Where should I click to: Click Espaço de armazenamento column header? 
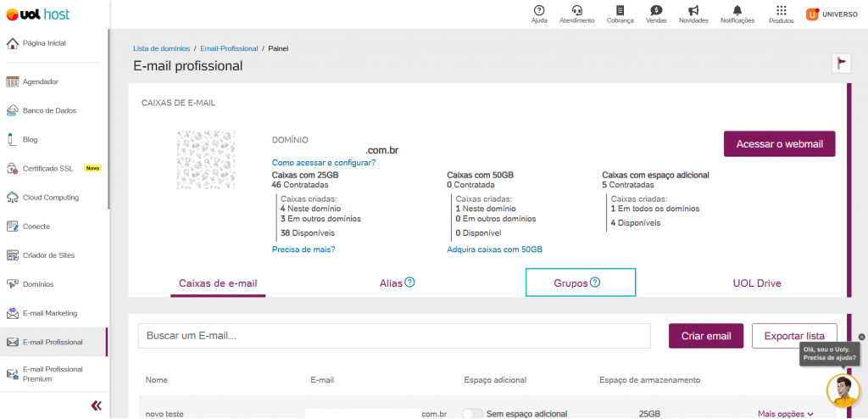[650, 380]
